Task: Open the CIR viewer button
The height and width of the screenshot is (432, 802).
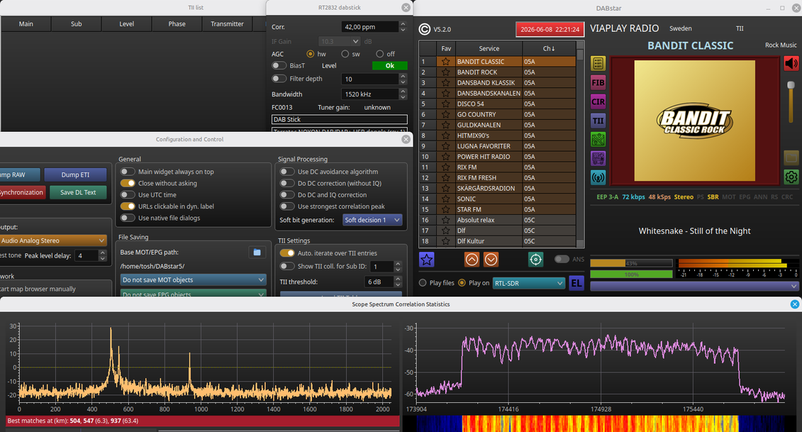Action: coord(598,101)
